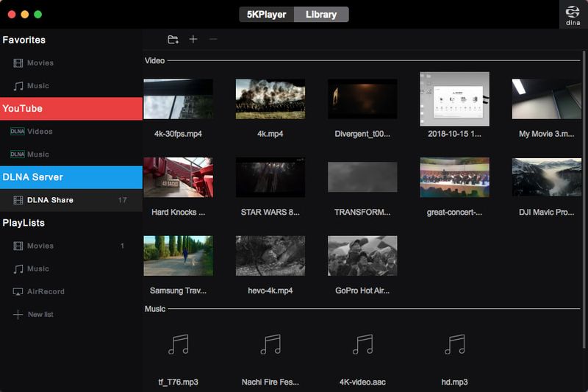Click the film icon beside DLNA Share
The image size is (588, 392).
point(18,200)
